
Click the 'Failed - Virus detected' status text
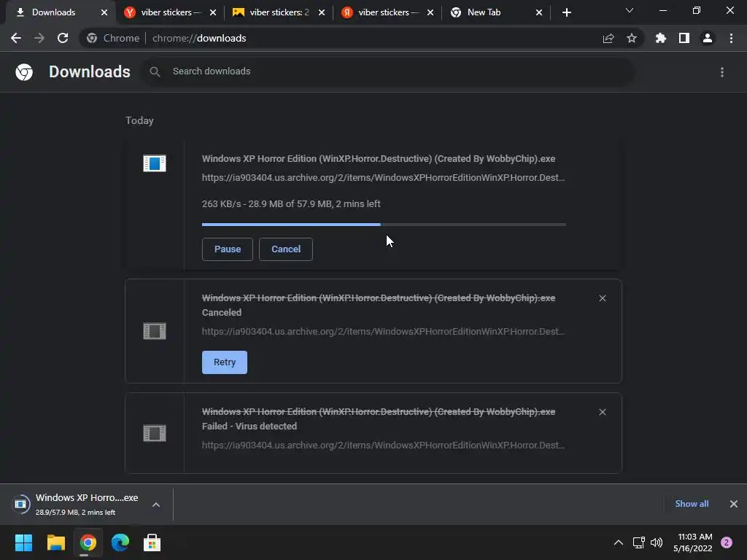(249, 427)
